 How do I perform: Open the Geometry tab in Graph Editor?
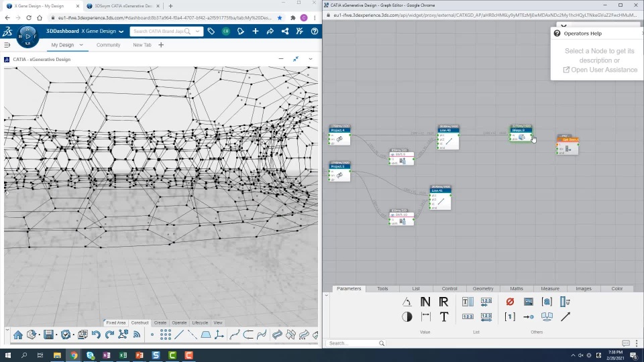483,288
